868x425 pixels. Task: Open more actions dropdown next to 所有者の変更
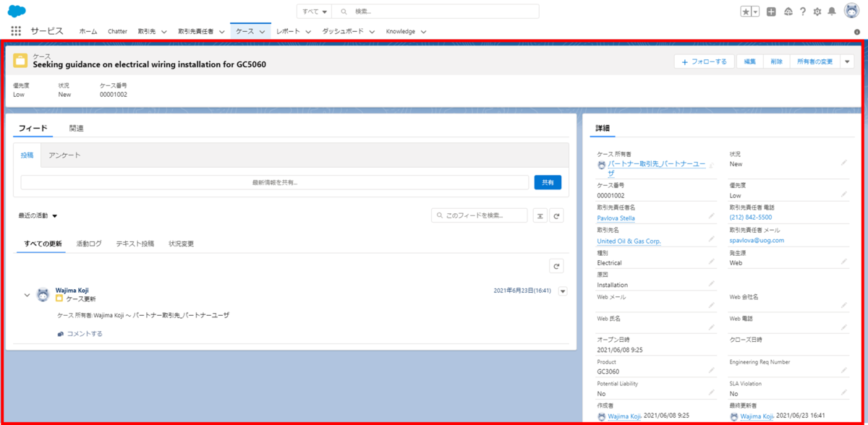(848, 62)
